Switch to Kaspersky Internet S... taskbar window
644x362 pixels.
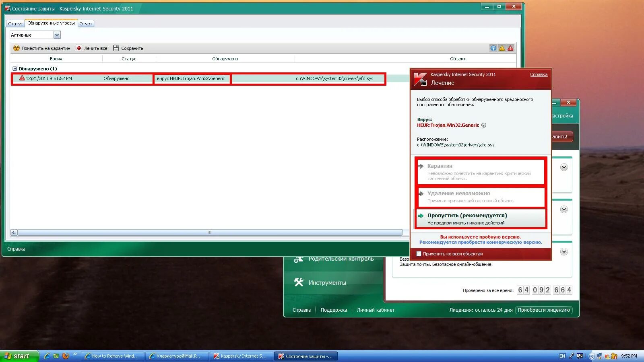242,356
